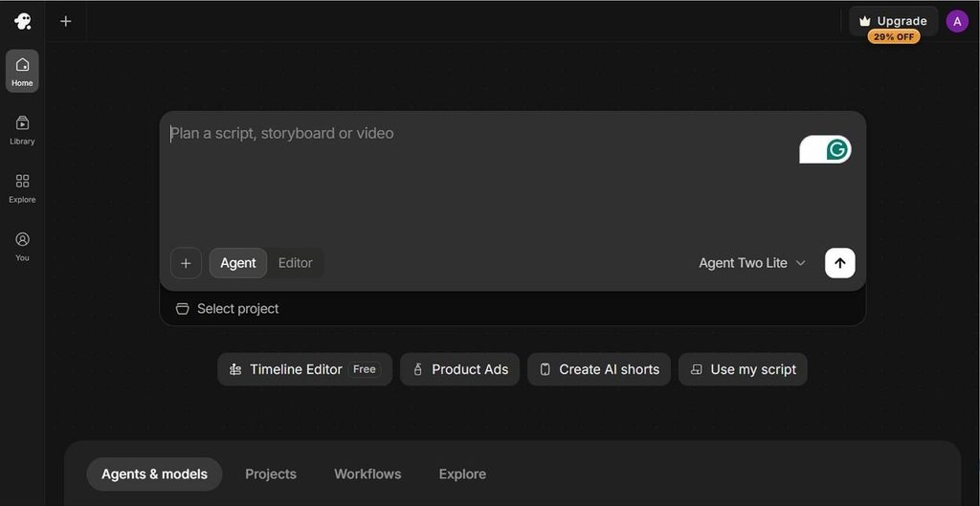Switch to Agent mode

[x=238, y=263]
